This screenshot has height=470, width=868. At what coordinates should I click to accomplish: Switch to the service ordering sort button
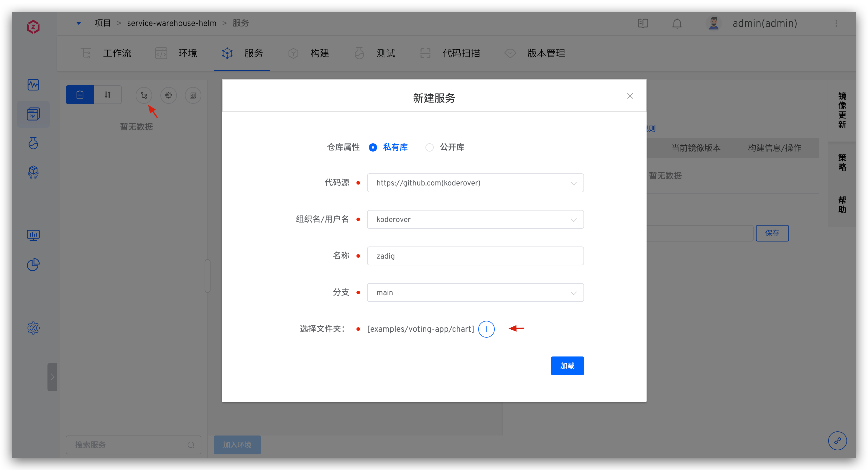coord(108,95)
